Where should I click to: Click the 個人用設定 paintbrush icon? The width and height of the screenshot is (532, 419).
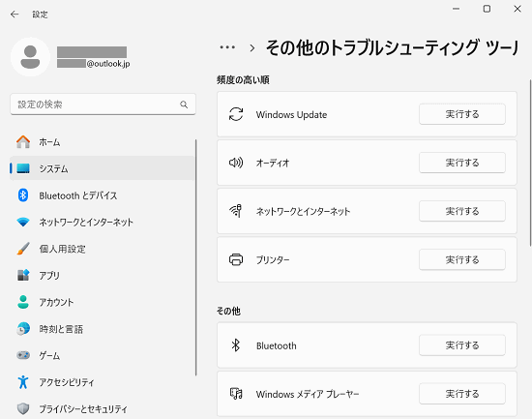[23, 249]
